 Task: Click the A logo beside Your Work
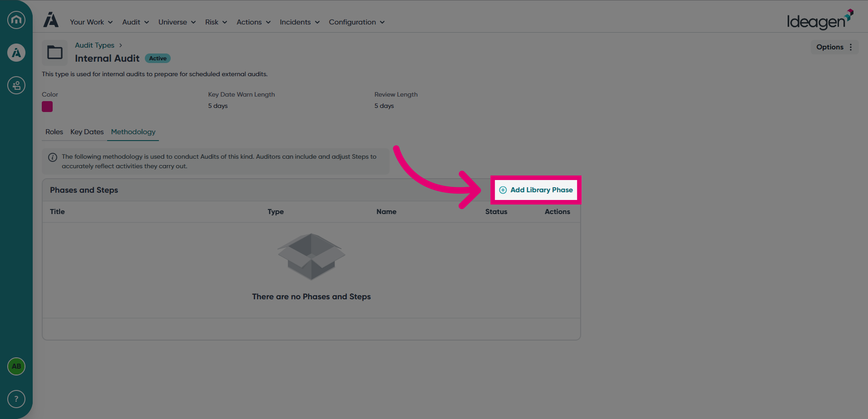point(51,20)
